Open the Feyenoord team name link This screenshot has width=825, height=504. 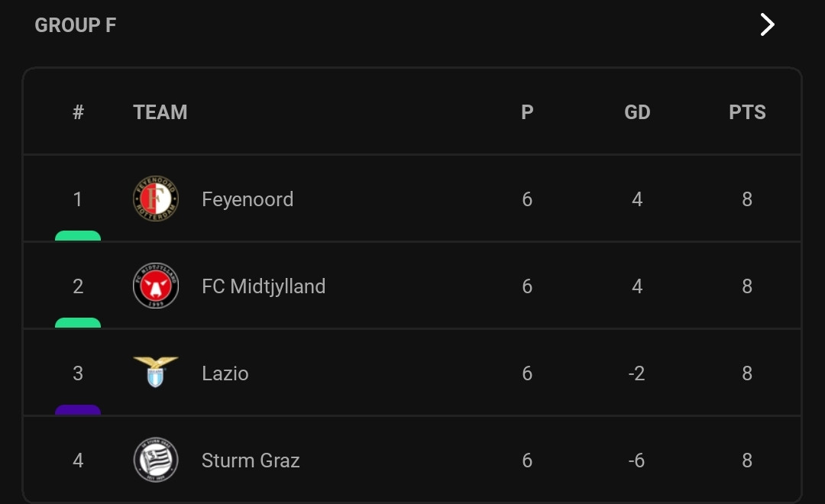click(247, 199)
